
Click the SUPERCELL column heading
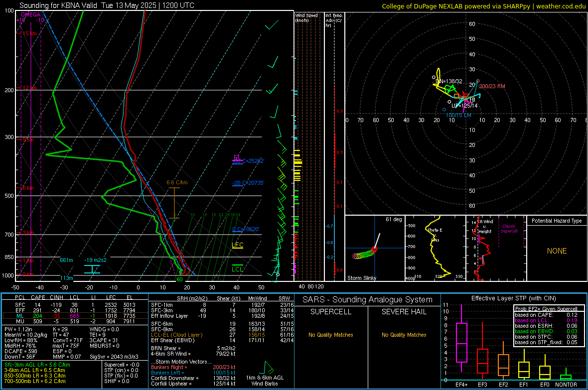(x=331, y=312)
